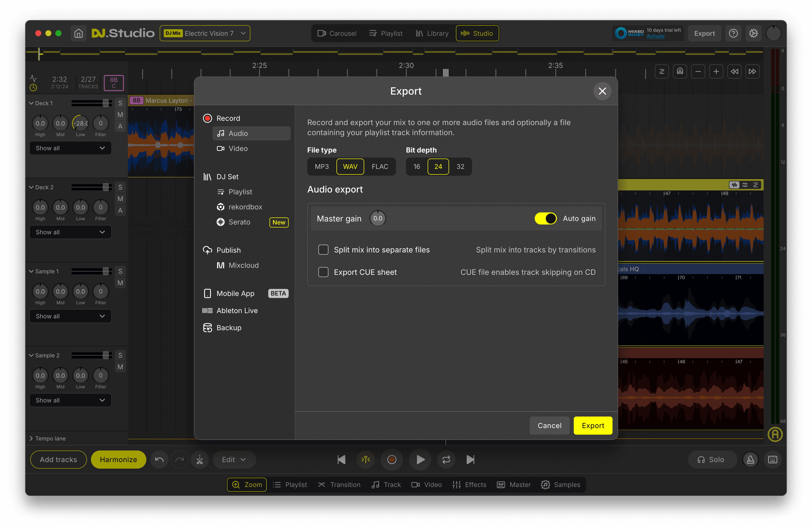The height and width of the screenshot is (526, 812).
Task: Open Deck 1 Show all dropdown
Action: click(70, 148)
